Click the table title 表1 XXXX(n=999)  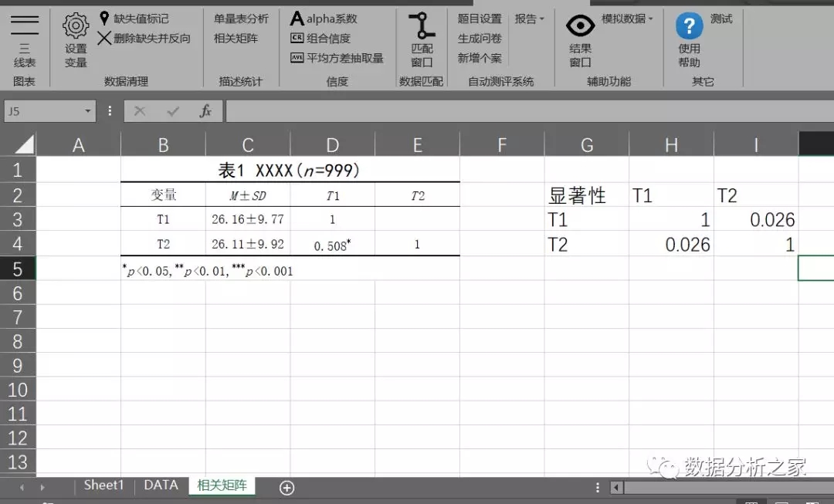tap(290, 170)
